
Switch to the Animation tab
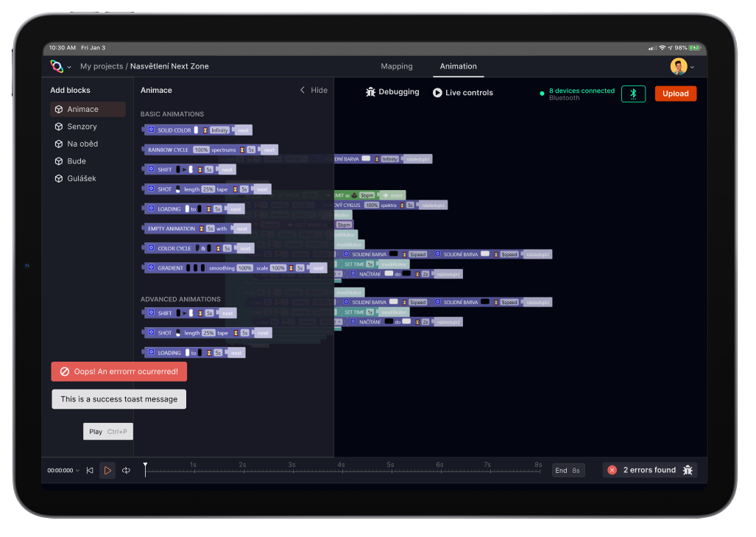click(458, 66)
